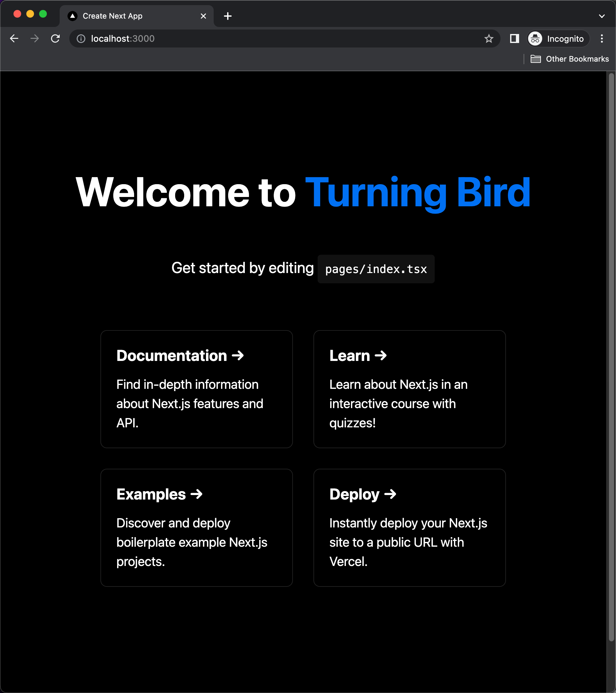
Task: Open the Deploy card
Action: [x=409, y=528]
